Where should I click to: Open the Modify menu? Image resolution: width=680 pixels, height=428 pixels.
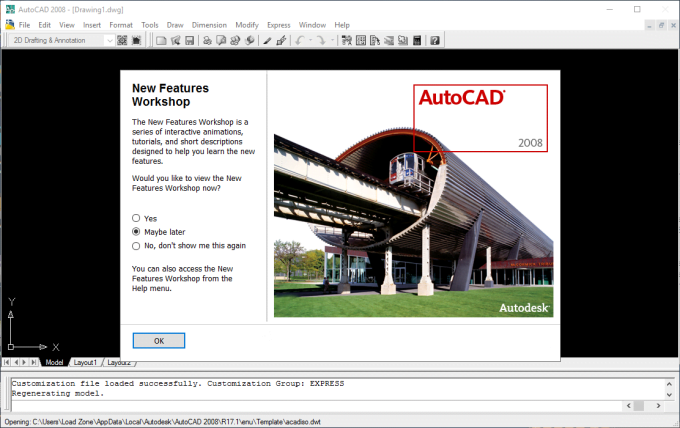[x=247, y=25]
